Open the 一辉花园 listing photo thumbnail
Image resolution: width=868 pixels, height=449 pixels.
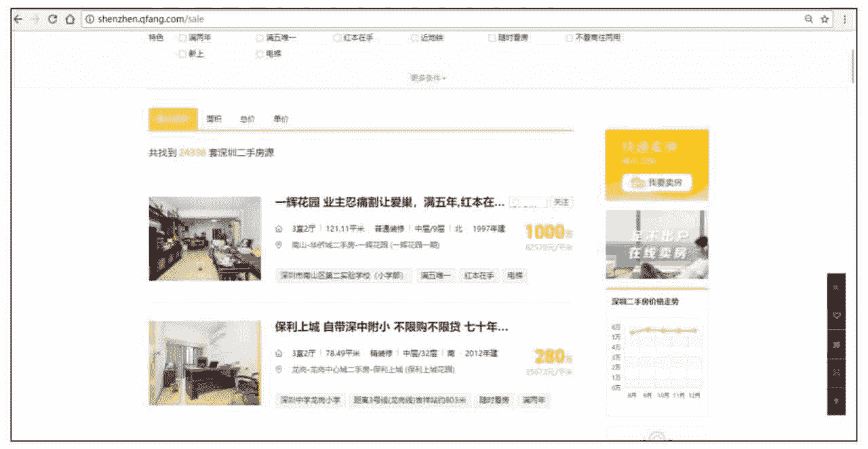[x=205, y=239]
